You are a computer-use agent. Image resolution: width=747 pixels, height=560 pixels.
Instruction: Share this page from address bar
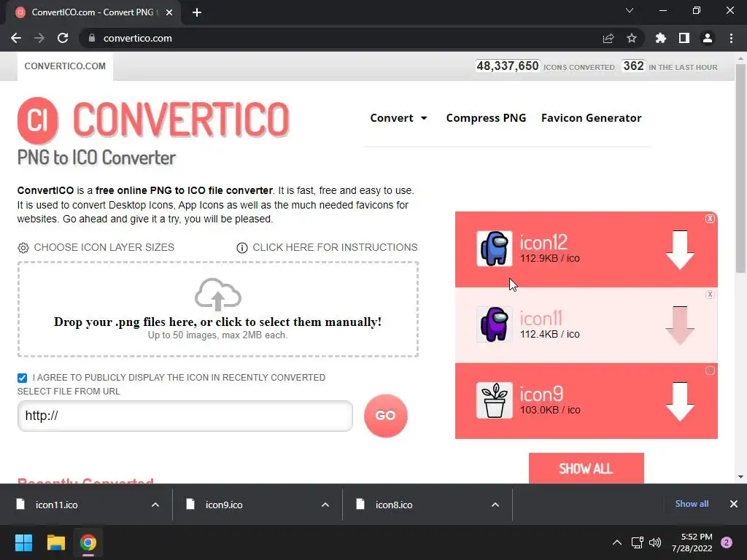(x=608, y=38)
